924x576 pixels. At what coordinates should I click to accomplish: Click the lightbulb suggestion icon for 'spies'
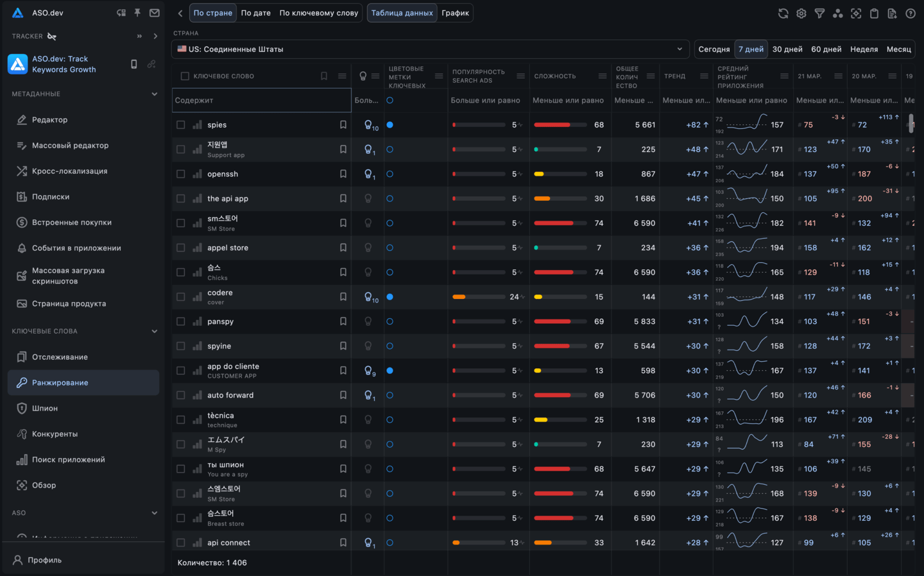point(368,125)
